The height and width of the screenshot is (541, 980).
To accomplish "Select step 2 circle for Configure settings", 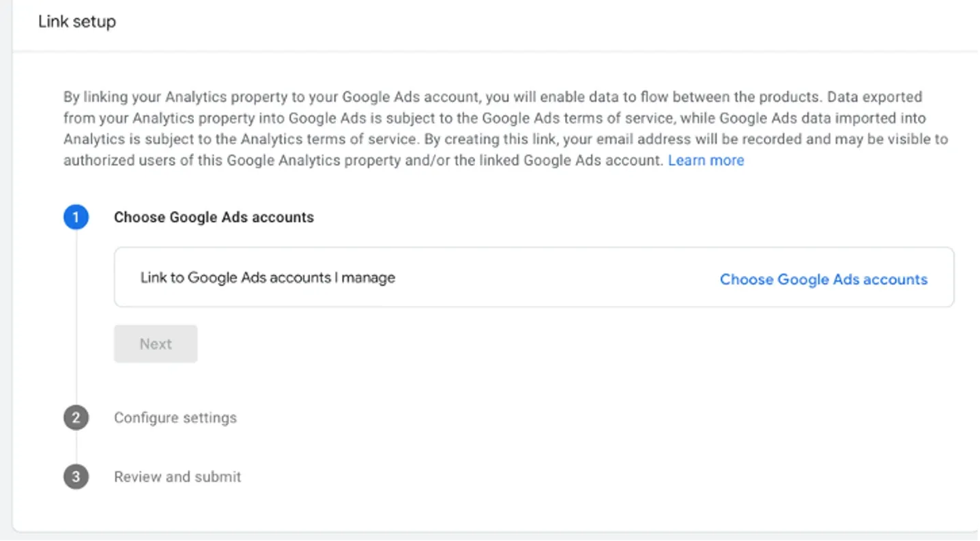I will (76, 417).
